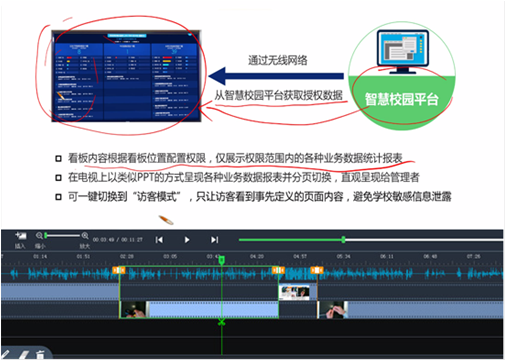Select the orange transition marker near 02:28

tap(119, 270)
